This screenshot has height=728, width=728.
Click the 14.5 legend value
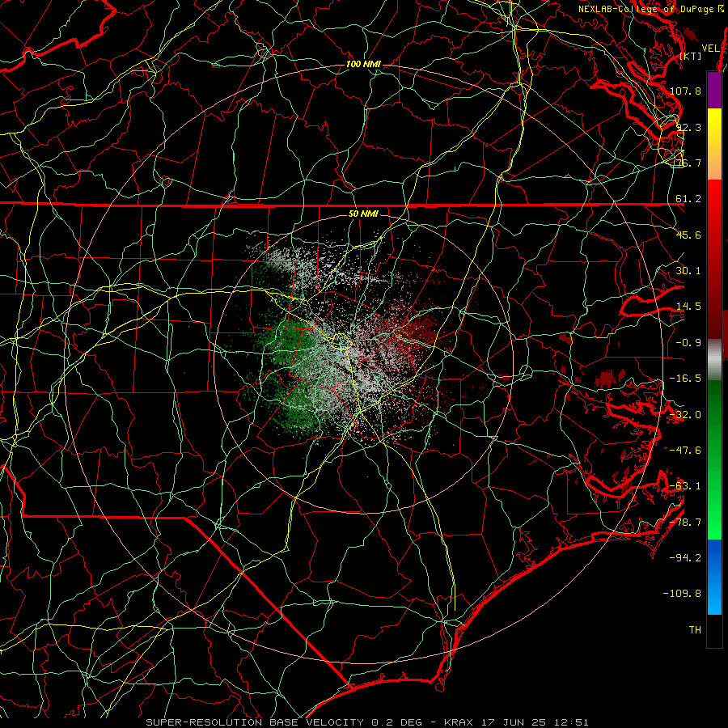688,307
